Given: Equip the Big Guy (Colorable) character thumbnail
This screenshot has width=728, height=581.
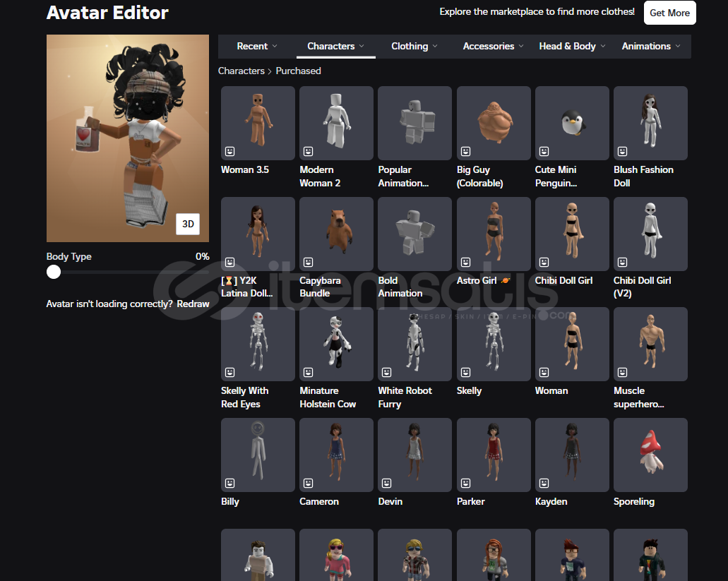Looking at the screenshot, I should (x=494, y=123).
